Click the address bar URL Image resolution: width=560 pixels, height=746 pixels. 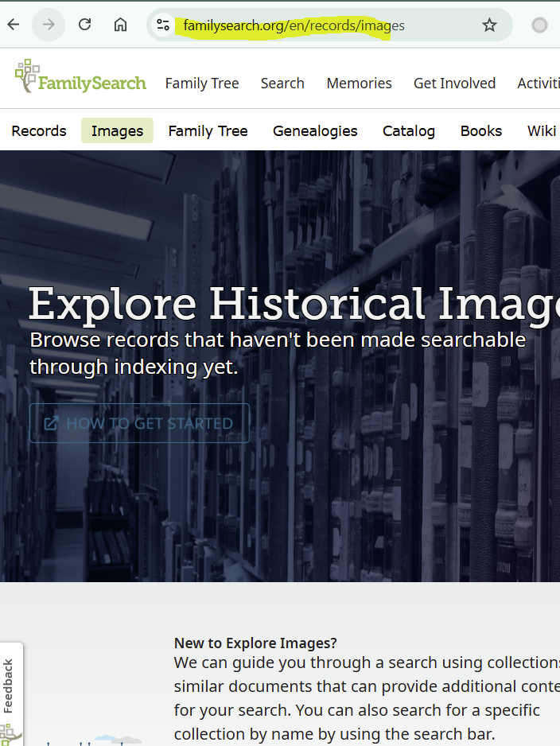(x=294, y=25)
